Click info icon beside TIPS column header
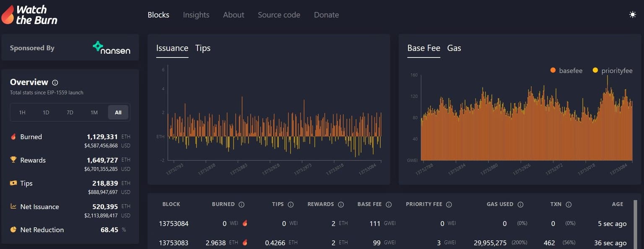This screenshot has height=249, width=644. pos(291,204)
